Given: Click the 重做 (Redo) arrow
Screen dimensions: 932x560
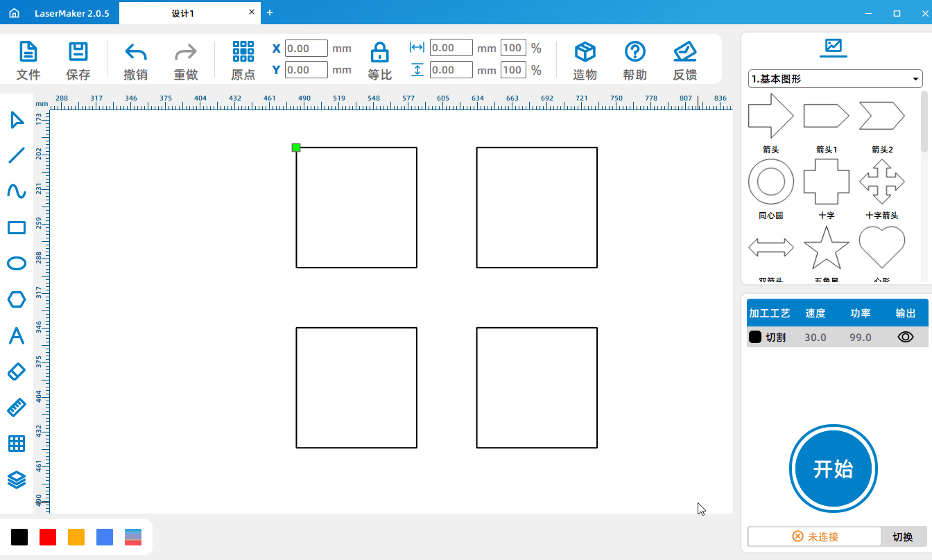Looking at the screenshot, I should point(185,52).
